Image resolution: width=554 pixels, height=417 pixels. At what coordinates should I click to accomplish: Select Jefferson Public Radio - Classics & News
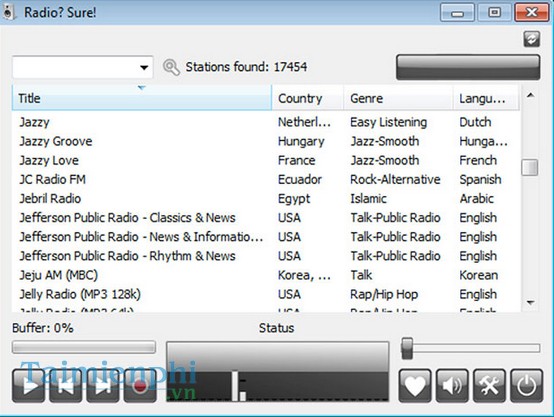[x=266, y=218]
